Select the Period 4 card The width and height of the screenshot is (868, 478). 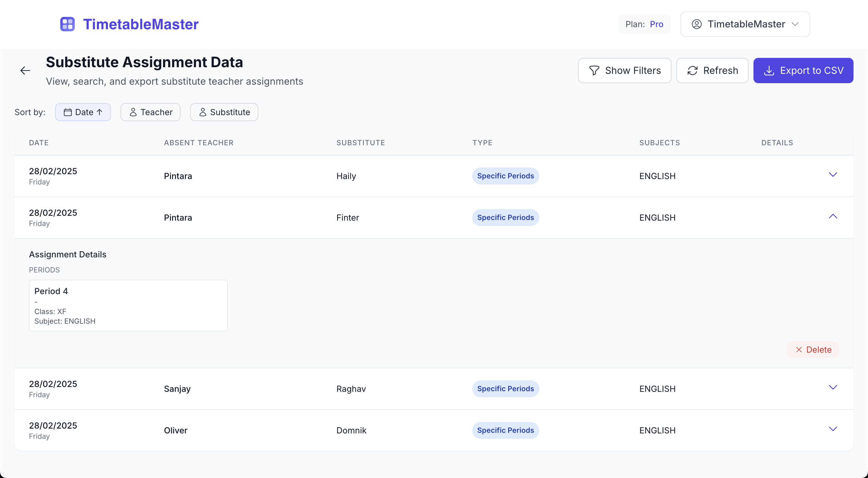[x=128, y=306]
